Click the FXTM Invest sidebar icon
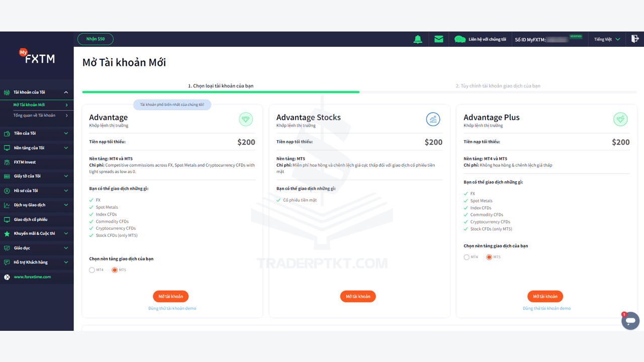The image size is (644, 362). tap(7, 162)
